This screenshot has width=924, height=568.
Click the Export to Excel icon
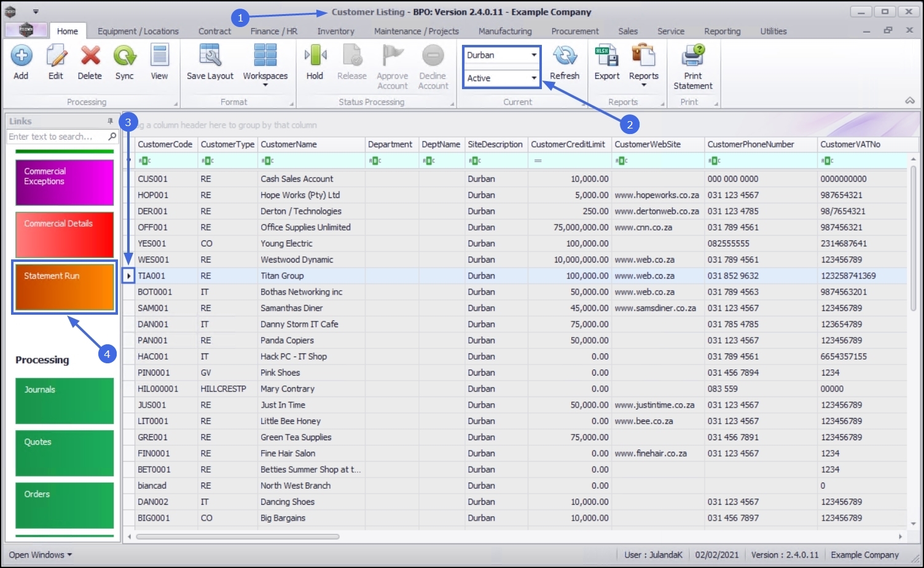[607, 55]
